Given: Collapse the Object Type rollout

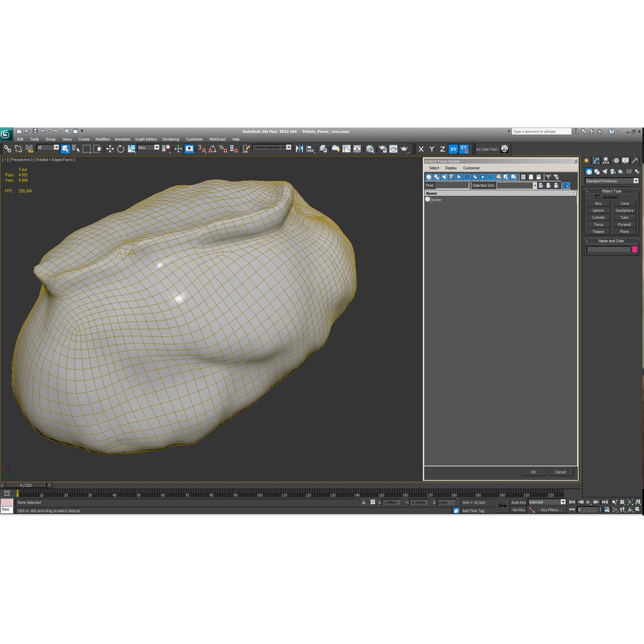Looking at the screenshot, I should coord(611,191).
